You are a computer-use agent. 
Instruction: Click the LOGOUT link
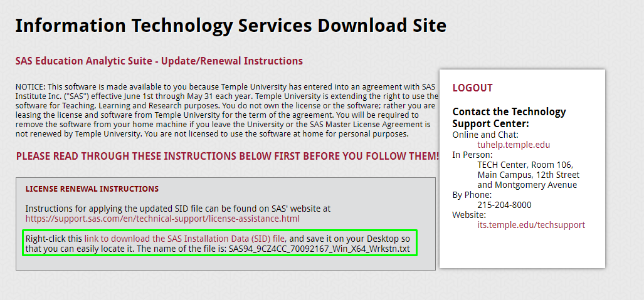pyautogui.click(x=472, y=88)
